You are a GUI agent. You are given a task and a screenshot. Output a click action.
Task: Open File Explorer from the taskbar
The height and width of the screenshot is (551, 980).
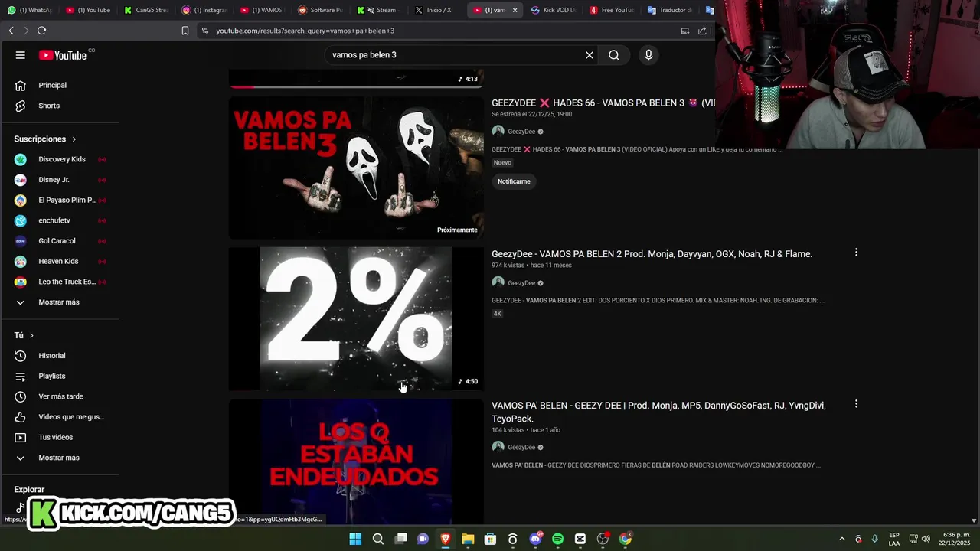click(x=468, y=539)
